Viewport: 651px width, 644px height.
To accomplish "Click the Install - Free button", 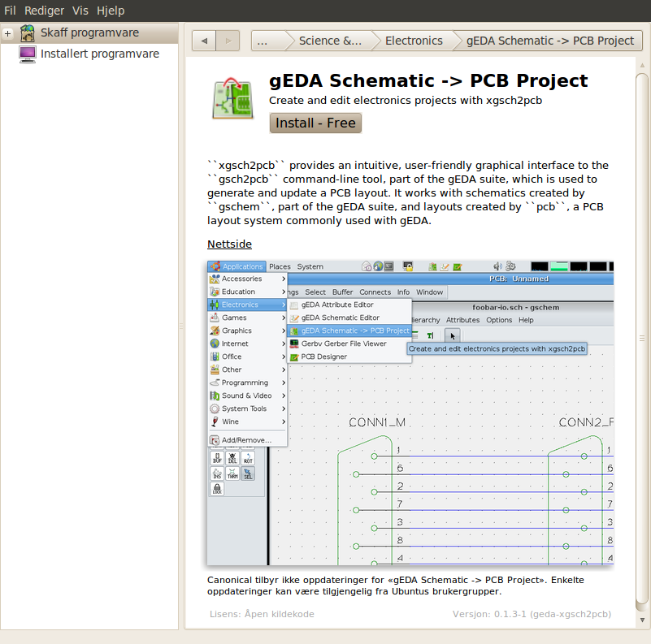I will [315, 123].
